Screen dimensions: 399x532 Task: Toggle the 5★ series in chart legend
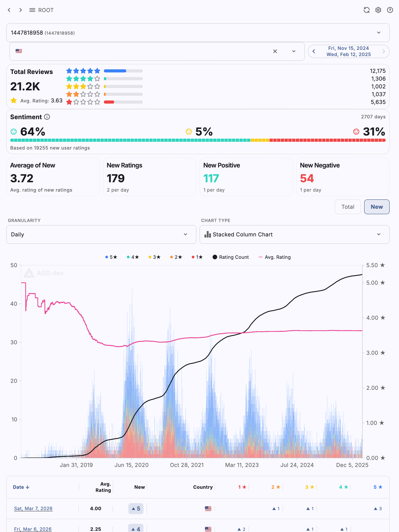click(x=111, y=257)
